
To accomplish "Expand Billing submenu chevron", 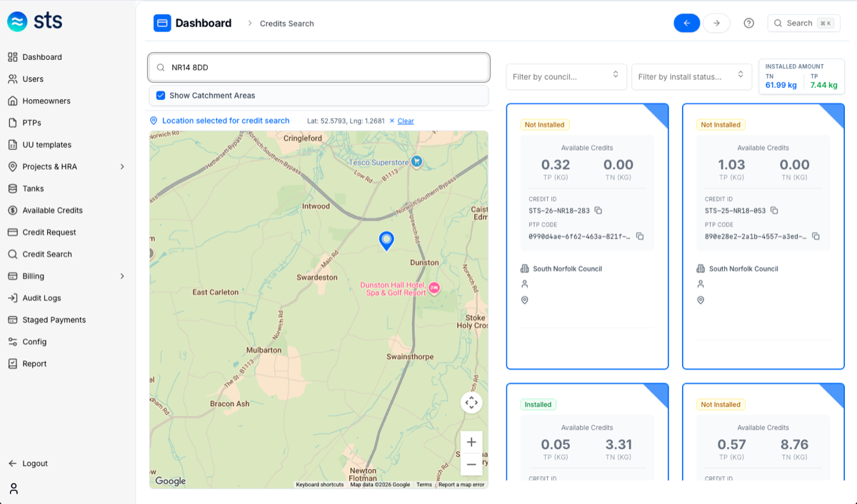I will pos(122,276).
